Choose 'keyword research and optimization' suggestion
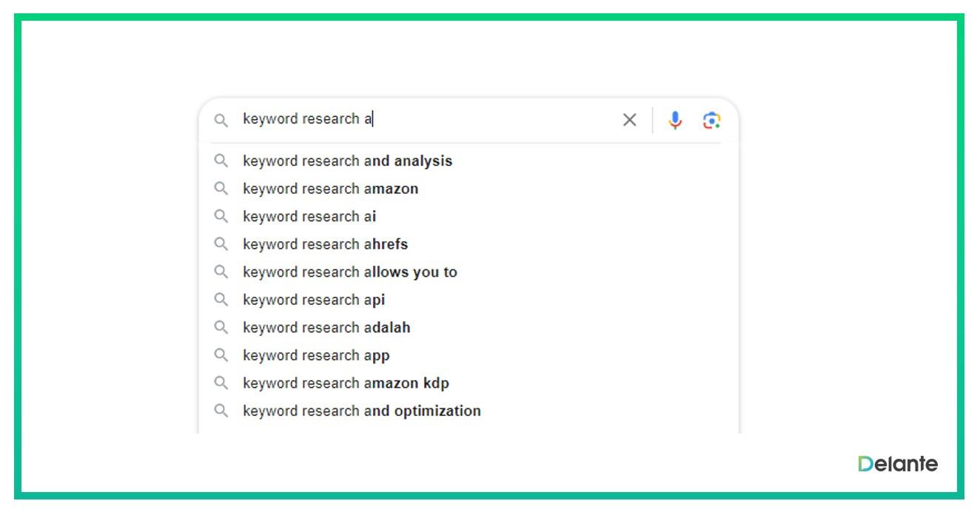The height and width of the screenshot is (515, 980). point(361,411)
